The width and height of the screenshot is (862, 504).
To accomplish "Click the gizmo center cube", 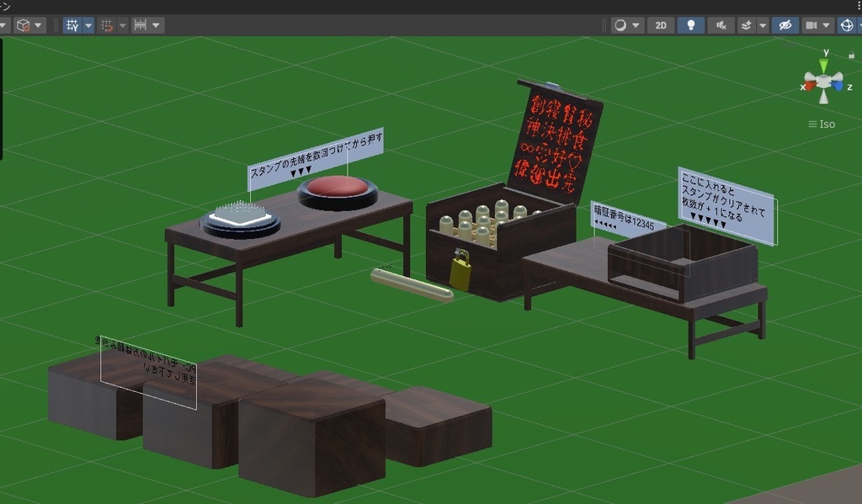I will pyautogui.click(x=823, y=82).
